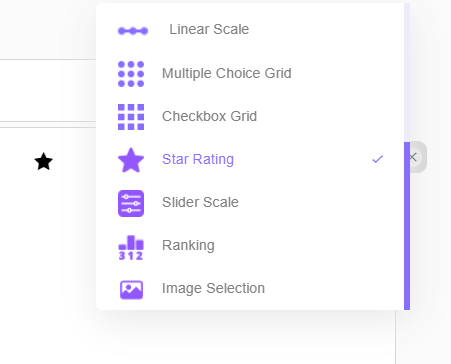Click the purple Star Rating icon
This screenshot has width=451, height=364.
tap(131, 160)
